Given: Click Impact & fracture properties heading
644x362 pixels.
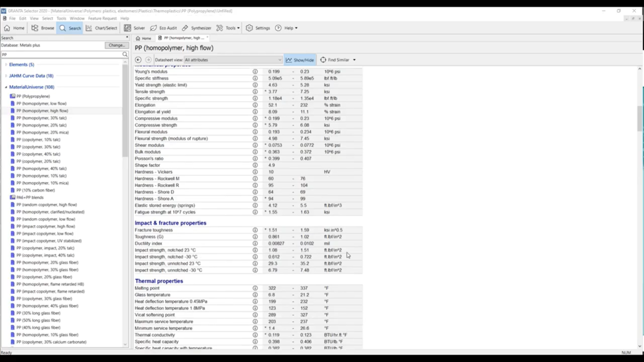Looking at the screenshot, I should (171, 223).
